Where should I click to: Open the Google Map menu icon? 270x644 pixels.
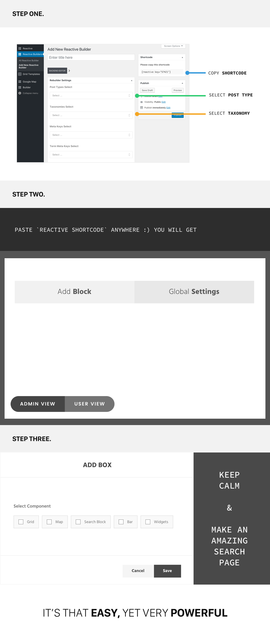(20, 82)
